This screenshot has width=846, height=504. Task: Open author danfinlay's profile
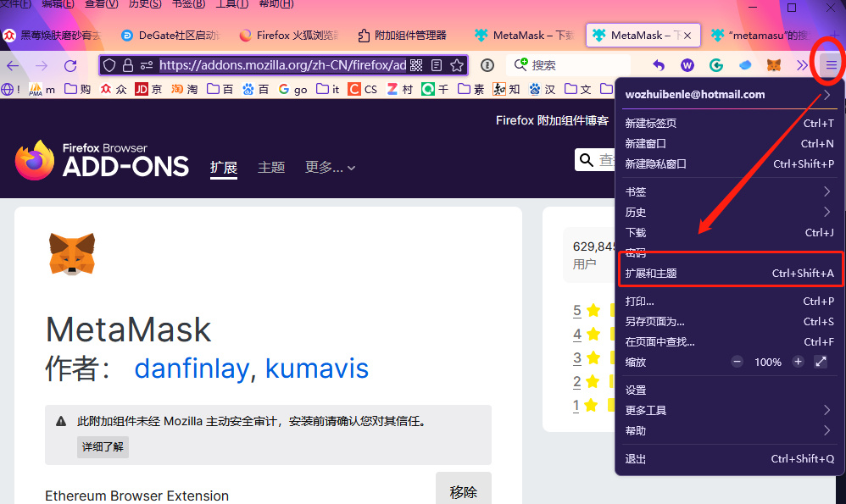tap(192, 368)
